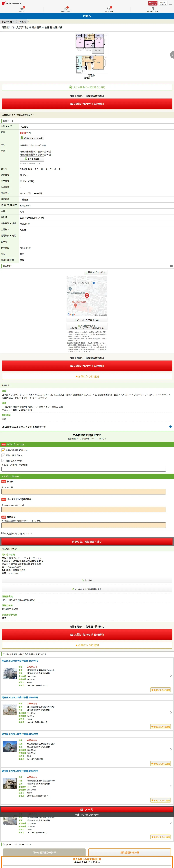The height and width of the screenshot is (868, 174).
Task: Add 2480万円 property to favorites
Action: [161, 727]
